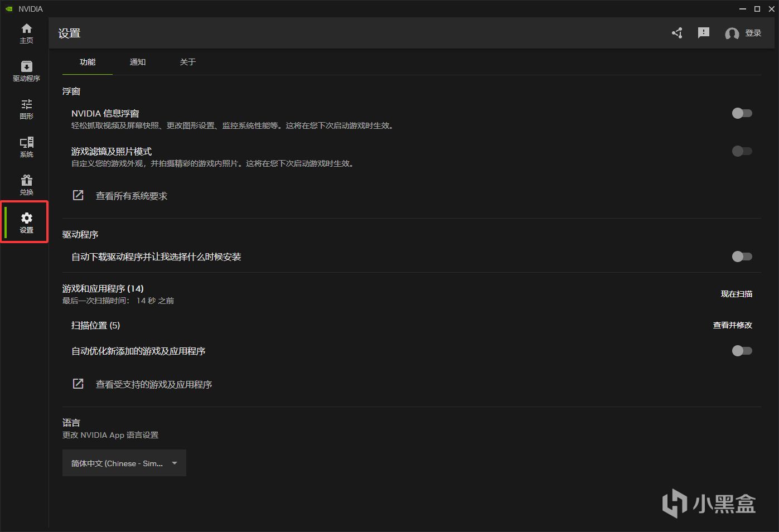Open the 查看受支持的游戏及应用程序 link
The image size is (779, 532).
click(154, 384)
